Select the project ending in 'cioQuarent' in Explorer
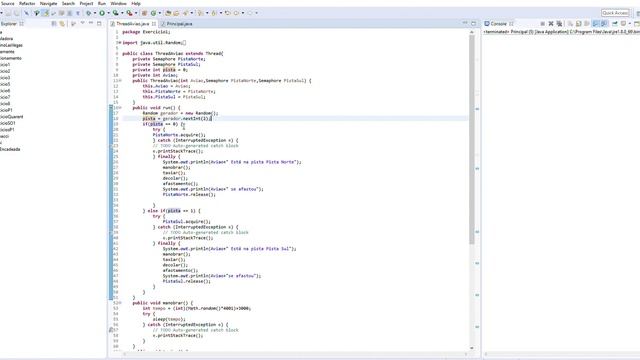The width and height of the screenshot is (640, 360). pos(11,117)
